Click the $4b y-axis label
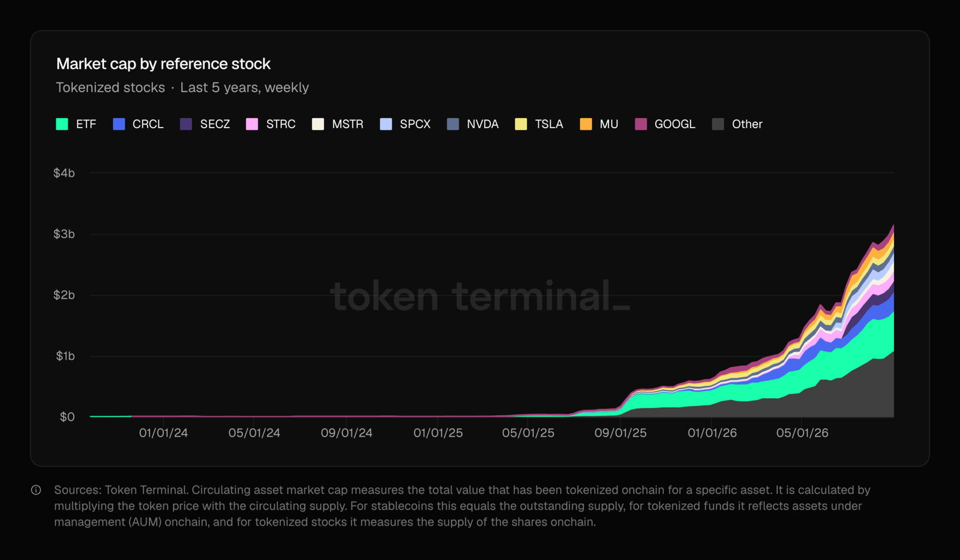This screenshot has width=960, height=560. pyautogui.click(x=64, y=173)
